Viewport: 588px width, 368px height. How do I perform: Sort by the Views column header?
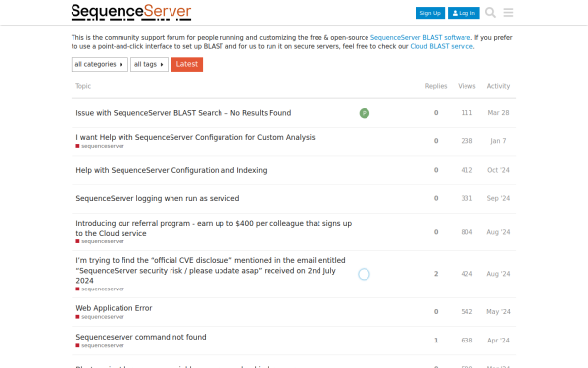point(466,86)
